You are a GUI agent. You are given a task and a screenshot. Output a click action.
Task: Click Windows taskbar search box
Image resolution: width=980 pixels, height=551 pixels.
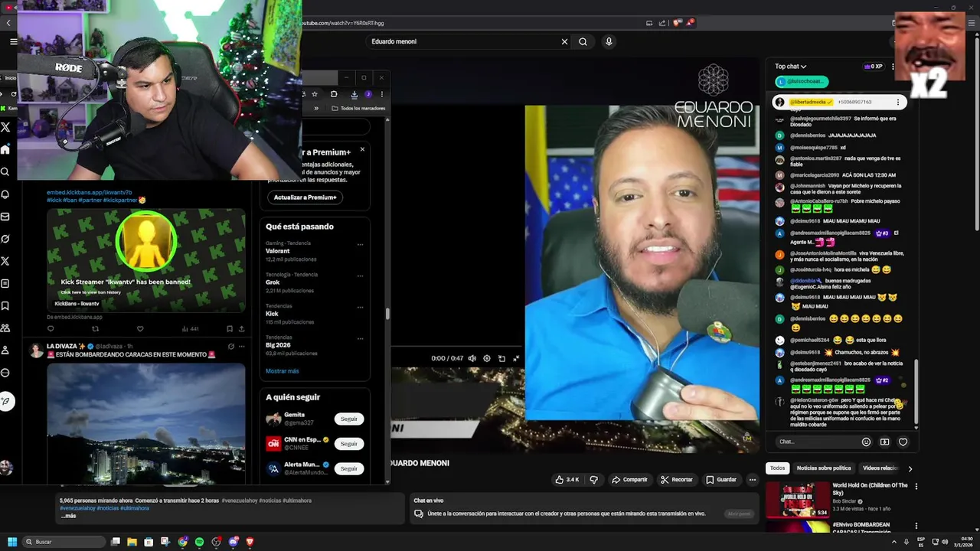64,542
